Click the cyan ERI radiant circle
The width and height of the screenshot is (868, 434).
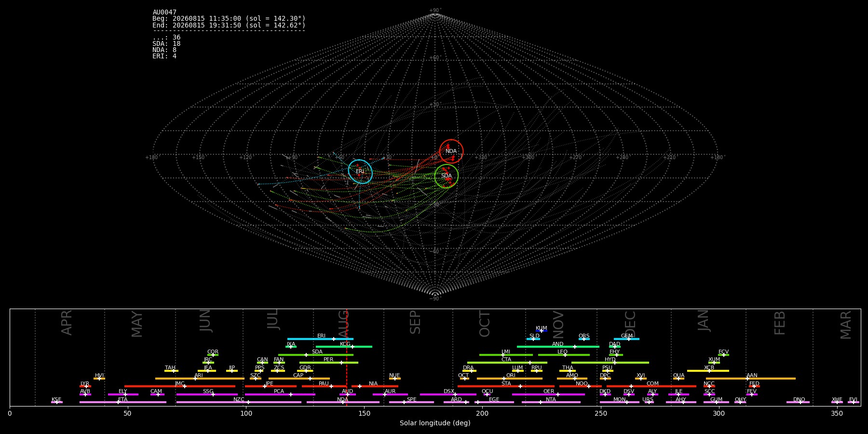click(360, 172)
